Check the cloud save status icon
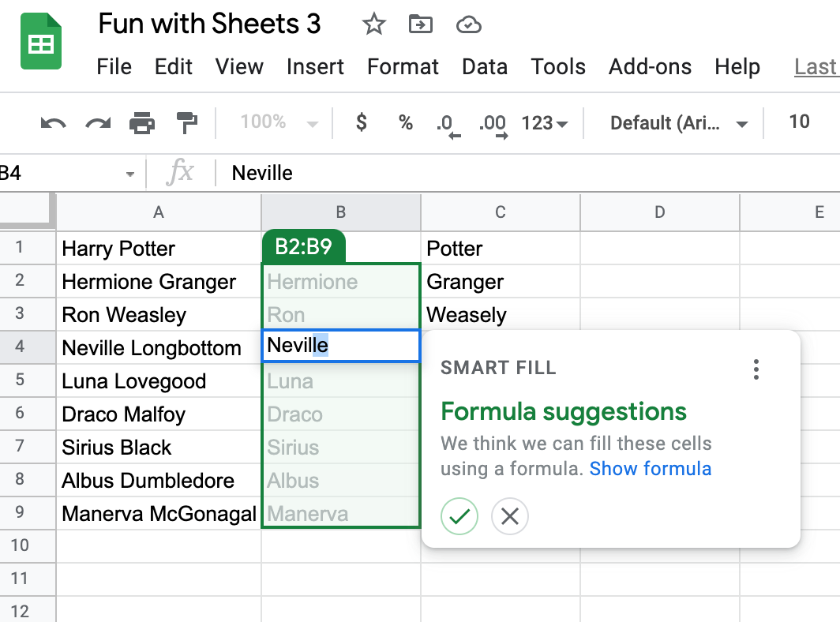Viewport: 840px width, 622px height. point(469,25)
